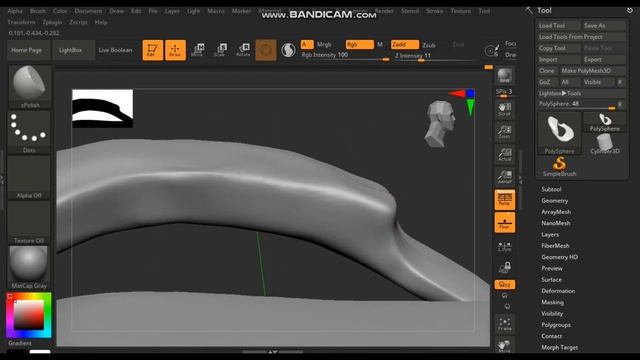The width and height of the screenshot is (640, 360).
Task: Open the Texture Off selector
Action: coord(29,222)
